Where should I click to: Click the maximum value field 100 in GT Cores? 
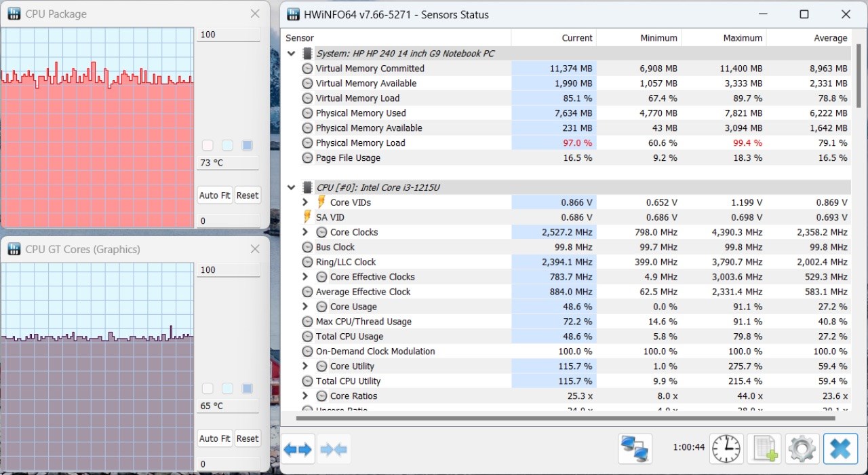click(x=229, y=270)
